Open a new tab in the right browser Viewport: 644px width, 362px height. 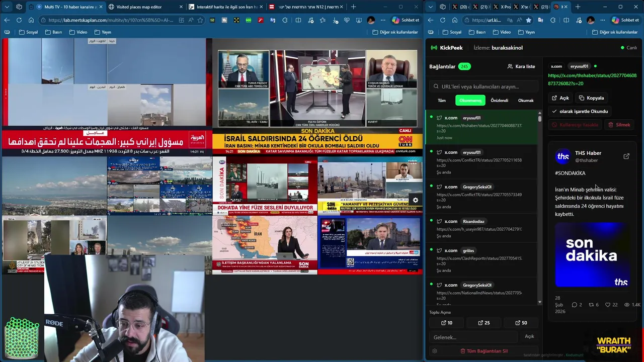(578, 7)
